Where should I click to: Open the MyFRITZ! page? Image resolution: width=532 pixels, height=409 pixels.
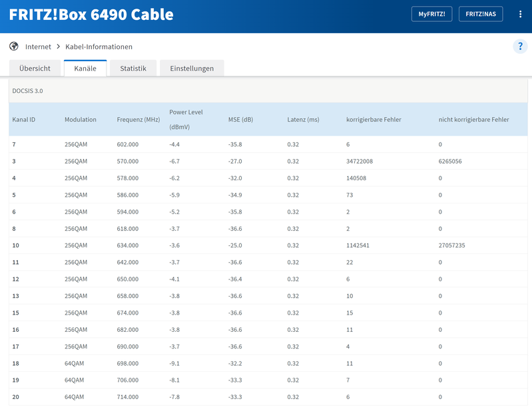coord(431,14)
